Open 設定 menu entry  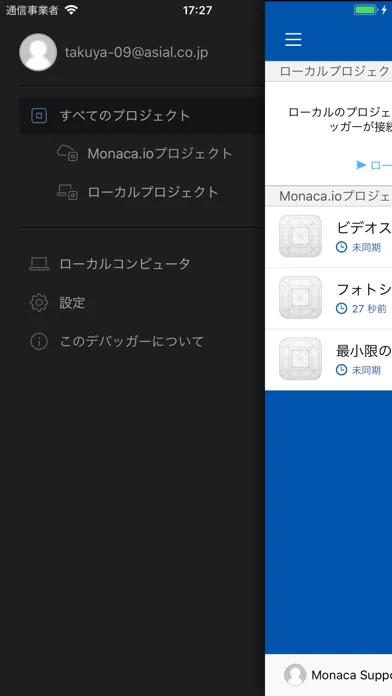tap(142, 303)
